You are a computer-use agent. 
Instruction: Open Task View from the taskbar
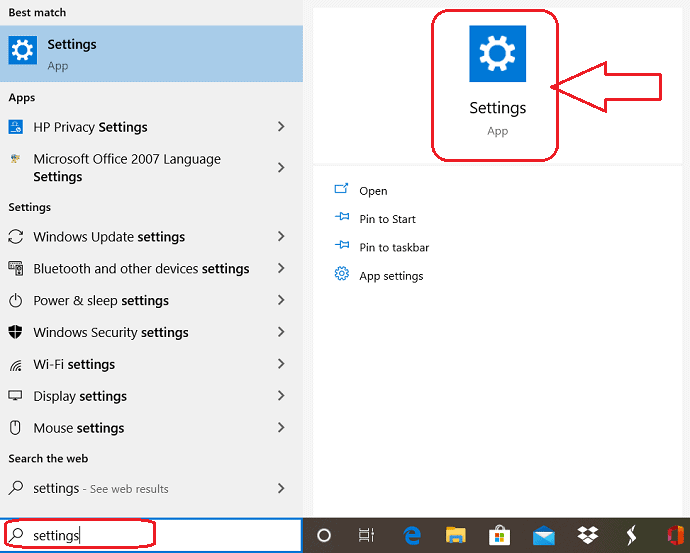coord(366,535)
